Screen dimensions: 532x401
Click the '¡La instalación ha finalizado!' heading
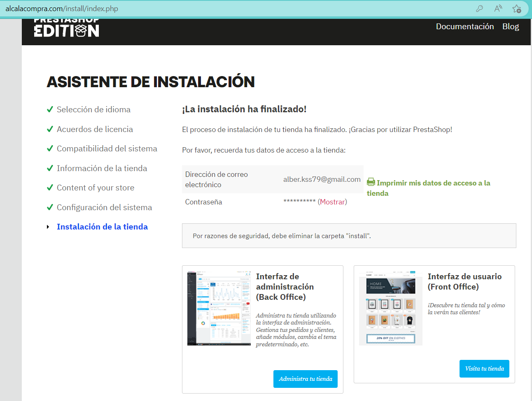[244, 109]
